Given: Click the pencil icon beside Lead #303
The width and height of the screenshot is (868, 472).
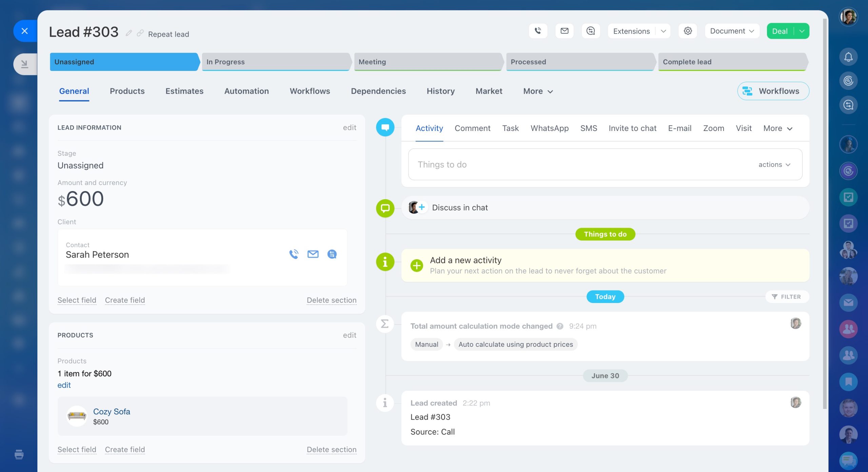Looking at the screenshot, I should [129, 33].
